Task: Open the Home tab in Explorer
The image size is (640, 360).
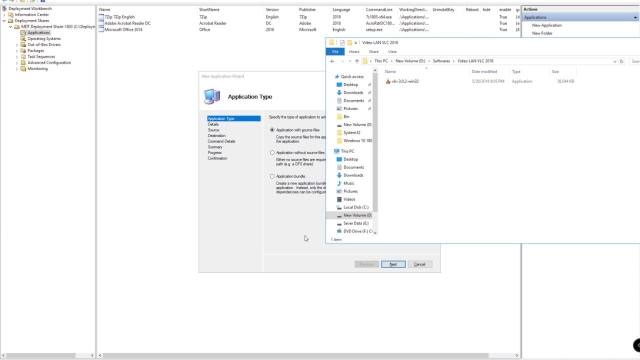Action: [354, 52]
